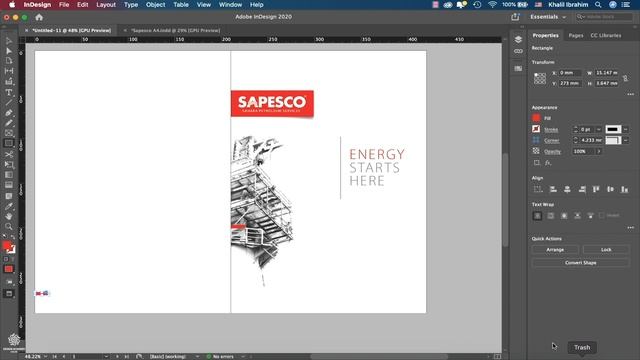Switch to the Pages tab
Screen dimensions: 640x360
pyautogui.click(x=576, y=36)
